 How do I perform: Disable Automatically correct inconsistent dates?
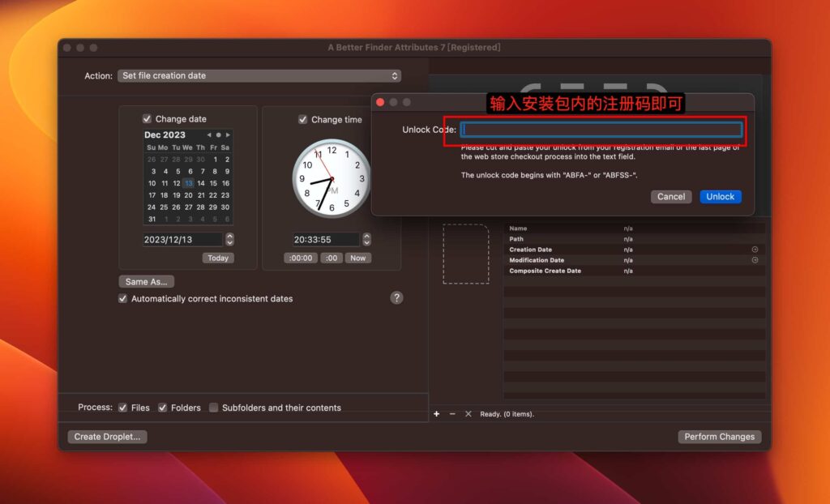tap(122, 298)
